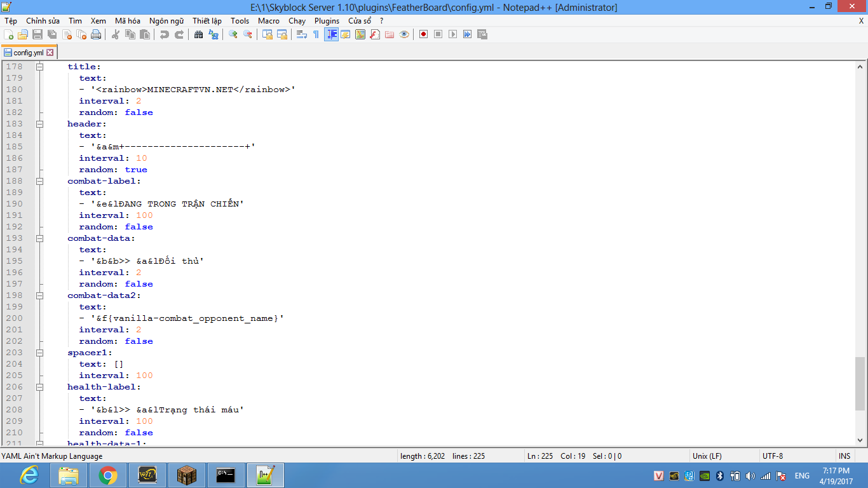Open the Thiết lập menu
Screen dimensions: 868x488
click(207, 20)
